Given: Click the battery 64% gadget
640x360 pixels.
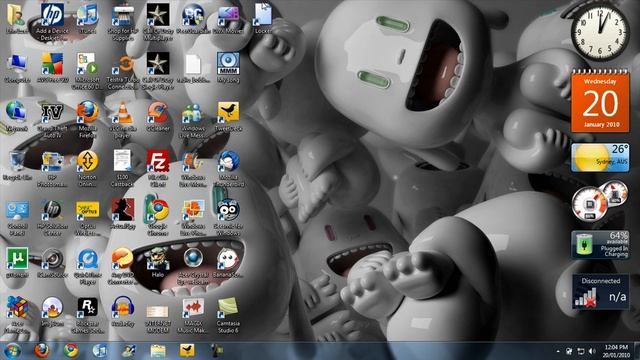Looking at the screenshot, I should pos(600,245).
